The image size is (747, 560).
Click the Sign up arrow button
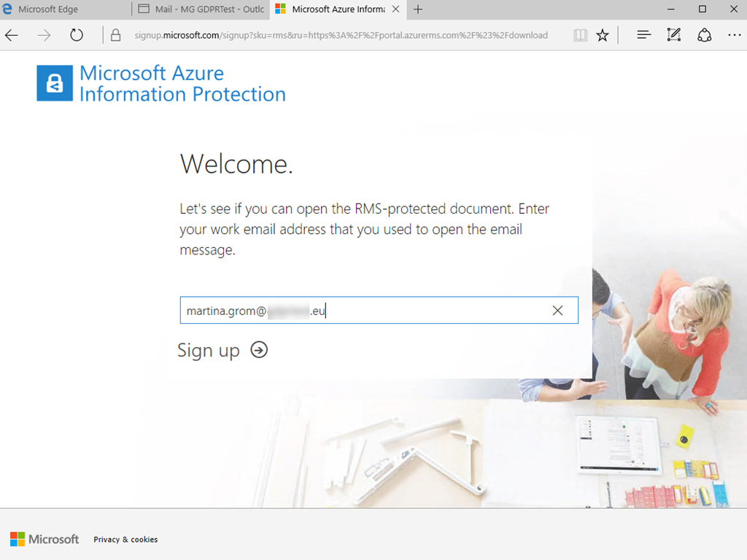[259, 350]
